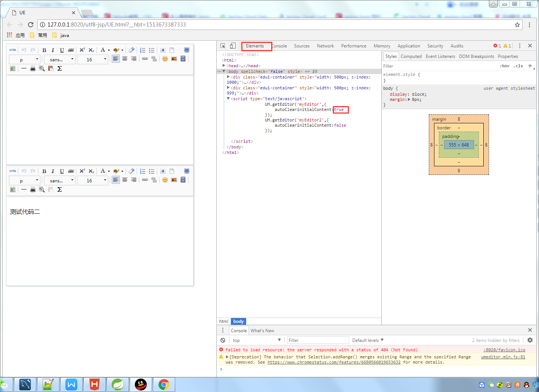Insert emoticon in the bottom editor

point(165,180)
